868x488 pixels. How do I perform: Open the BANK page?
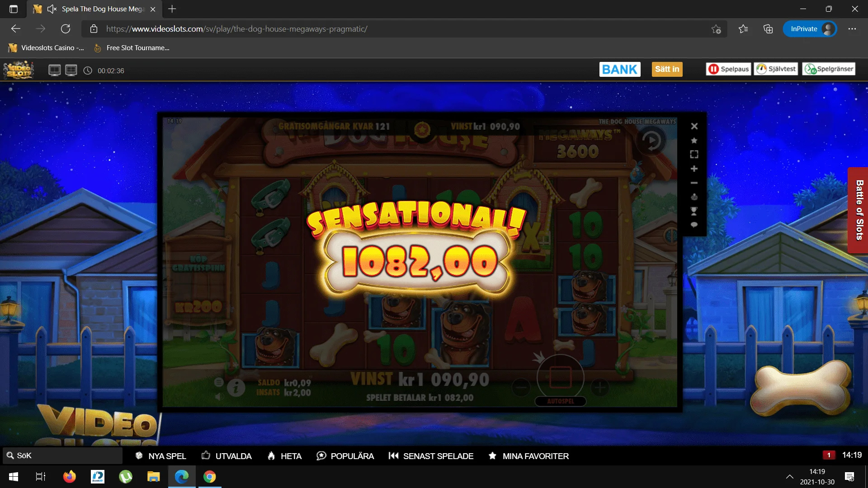620,69
